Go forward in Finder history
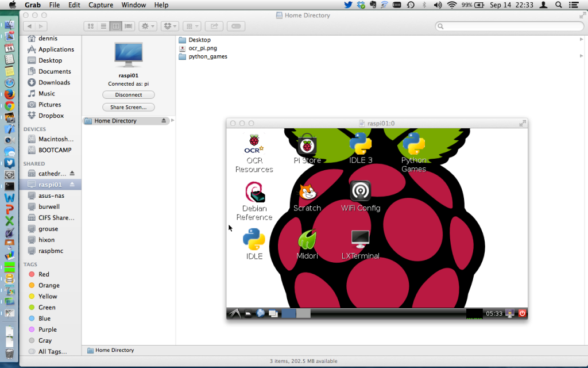The image size is (588, 368). click(x=41, y=26)
